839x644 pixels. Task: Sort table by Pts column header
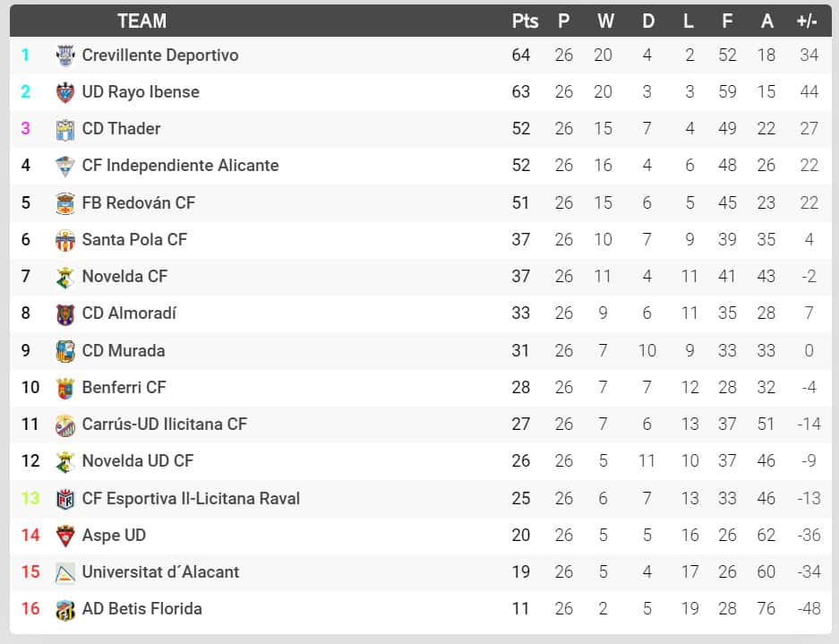525,21
